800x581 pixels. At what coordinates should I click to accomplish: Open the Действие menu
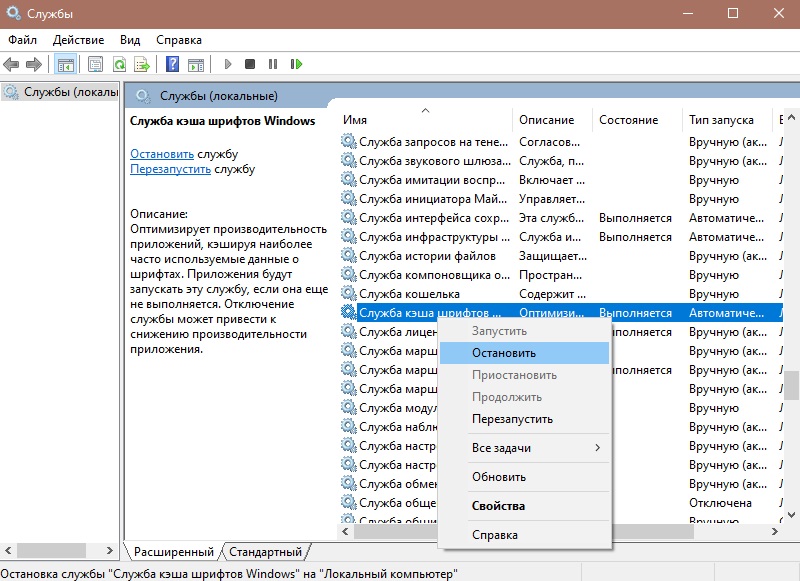tap(78, 40)
